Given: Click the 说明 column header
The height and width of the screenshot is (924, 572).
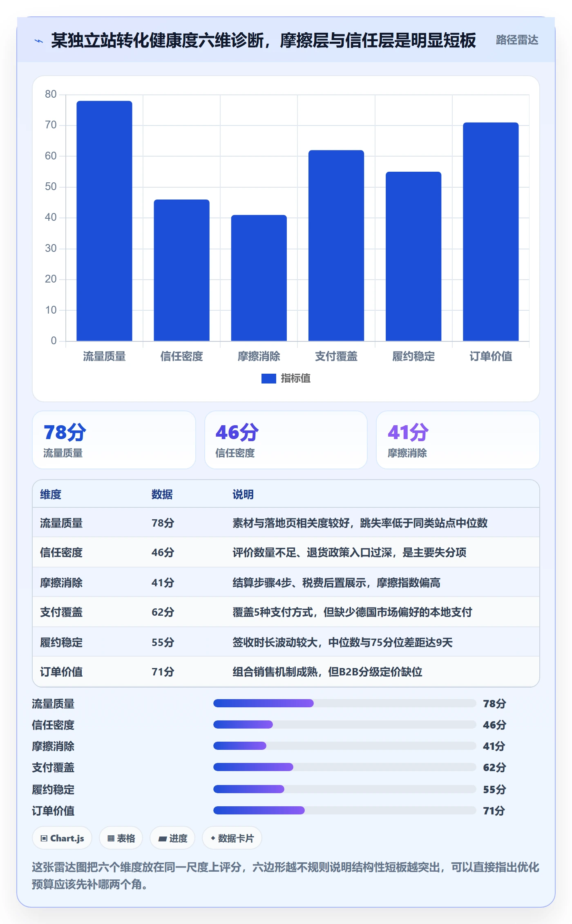Looking at the screenshot, I should (243, 494).
